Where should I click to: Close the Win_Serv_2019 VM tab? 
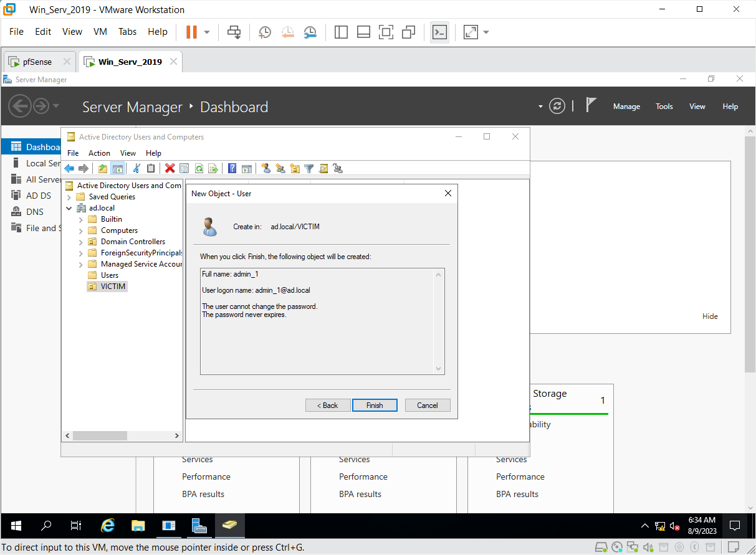(x=174, y=62)
